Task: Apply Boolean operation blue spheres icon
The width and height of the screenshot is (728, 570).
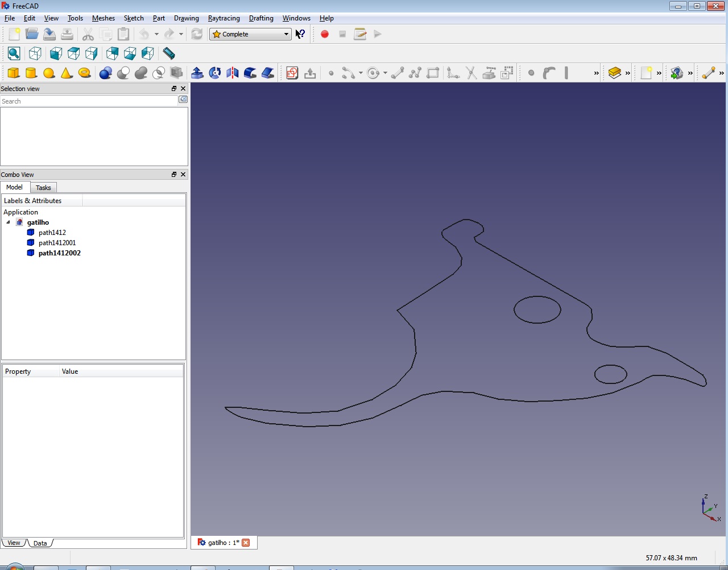Action: [x=105, y=73]
